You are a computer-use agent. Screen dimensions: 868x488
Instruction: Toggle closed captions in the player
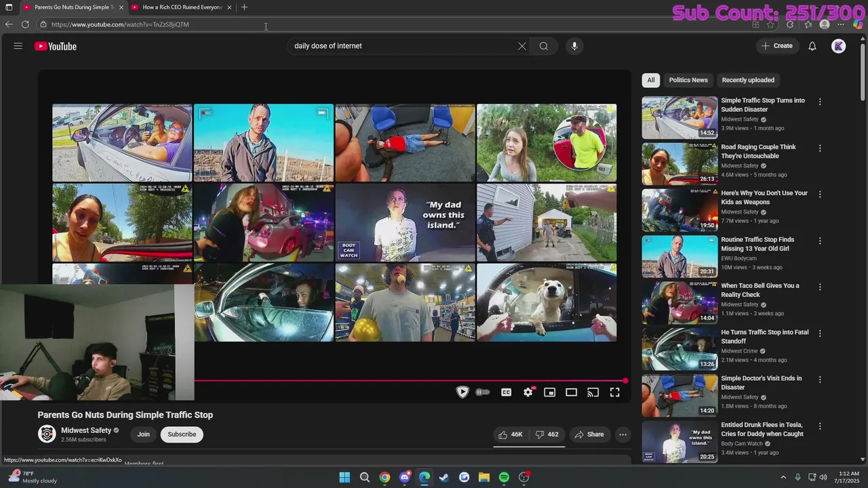(x=506, y=392)
